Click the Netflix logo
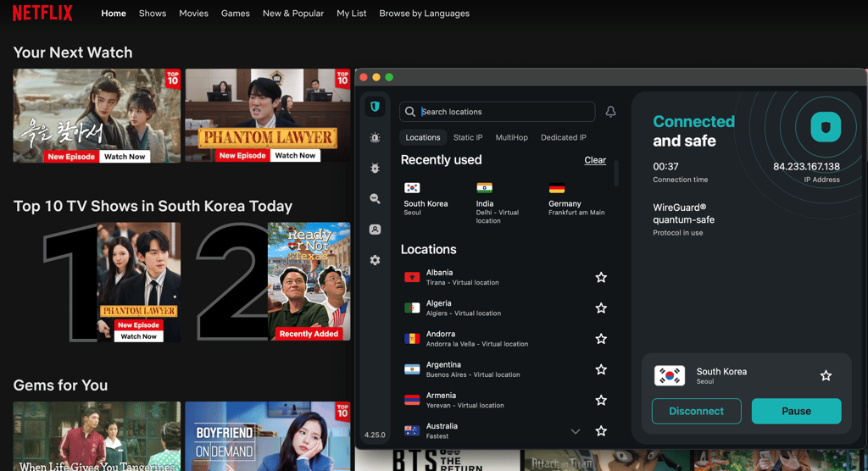This screenshot has width=868, height=471. pyautogui.click(x=42, y=13)
